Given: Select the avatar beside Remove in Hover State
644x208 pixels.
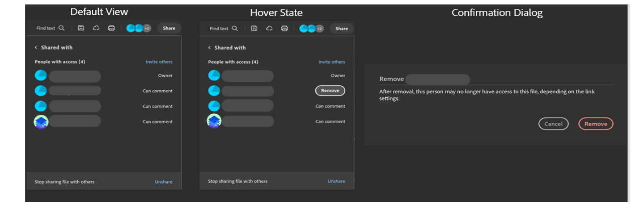Looking at the screenshot, I should coord(214,91).
